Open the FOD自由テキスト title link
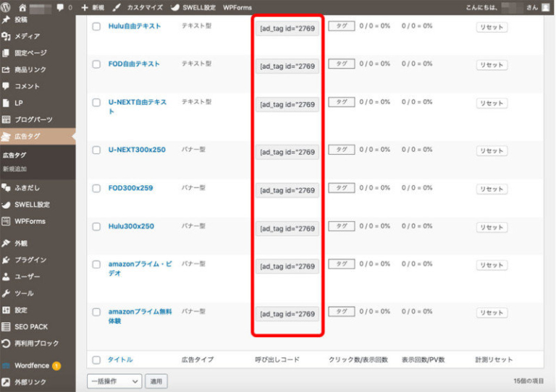The image size is (556, 392). click(x=134, y=64)
